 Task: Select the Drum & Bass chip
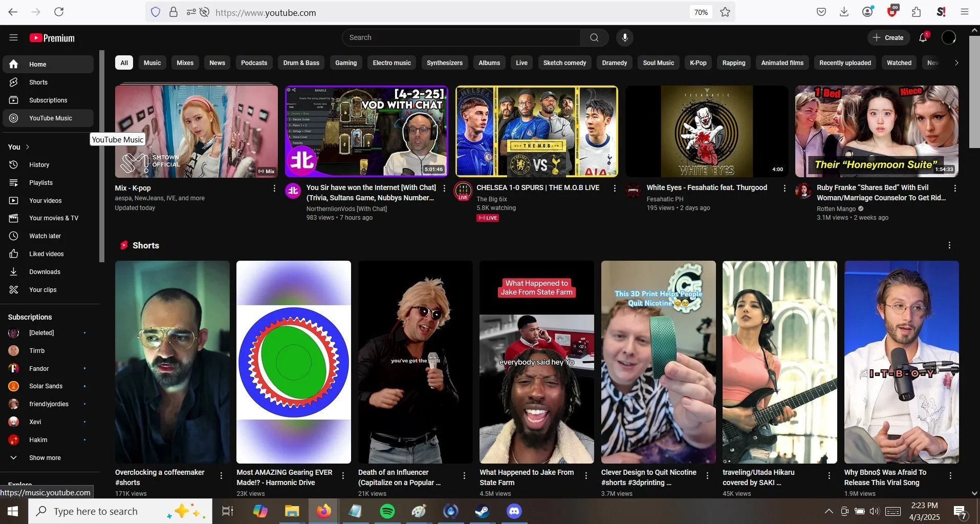301,62
